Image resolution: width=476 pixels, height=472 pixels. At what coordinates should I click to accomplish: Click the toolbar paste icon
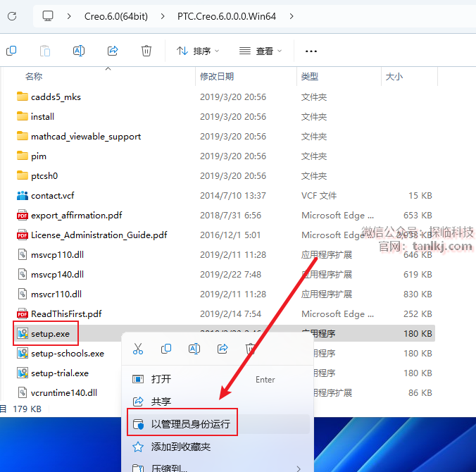pyautogui.click(x=45, y=51)
